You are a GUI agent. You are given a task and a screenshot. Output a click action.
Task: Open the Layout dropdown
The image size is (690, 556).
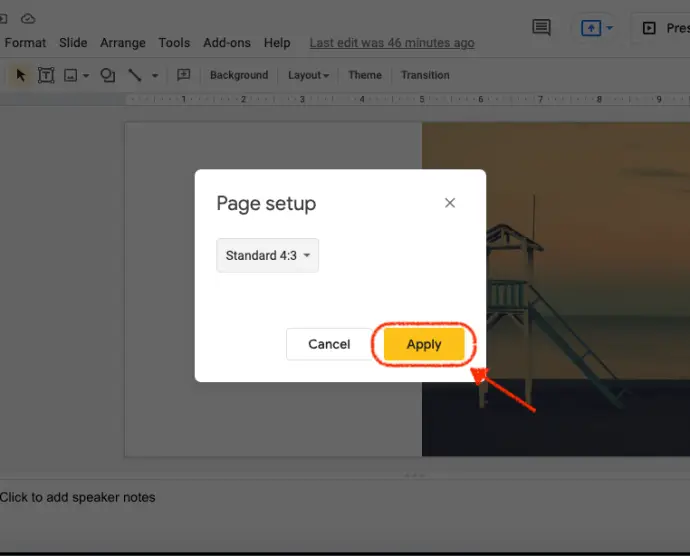click(x=308, y=75)
